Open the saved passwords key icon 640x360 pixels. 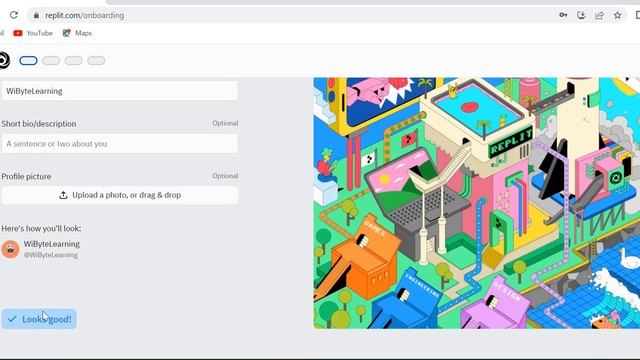[563, 15]
